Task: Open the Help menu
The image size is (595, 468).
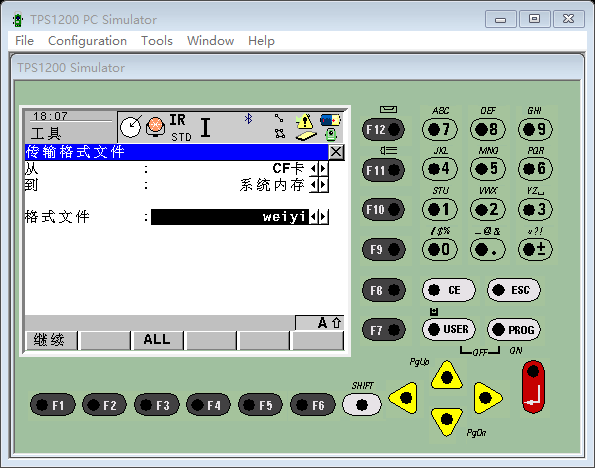Action: click(261, 41)
